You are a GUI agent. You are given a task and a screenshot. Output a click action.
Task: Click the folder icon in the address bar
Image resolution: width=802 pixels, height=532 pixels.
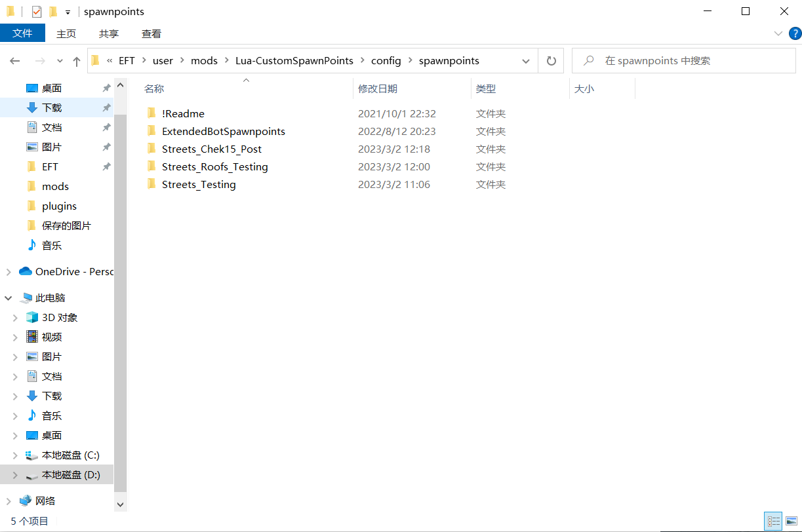(95, 60)
